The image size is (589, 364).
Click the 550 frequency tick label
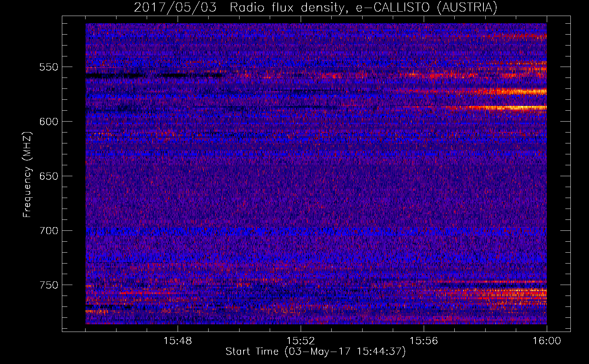pyautogui.click(x=49, y=67)
